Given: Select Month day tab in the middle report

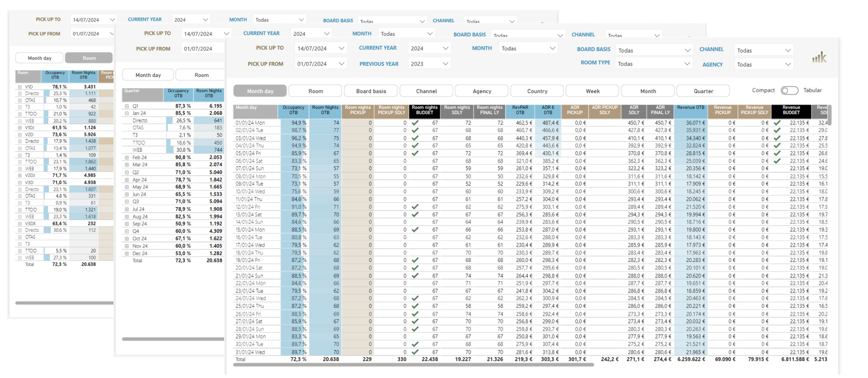Looking at the screenshot, I should 148,75.
